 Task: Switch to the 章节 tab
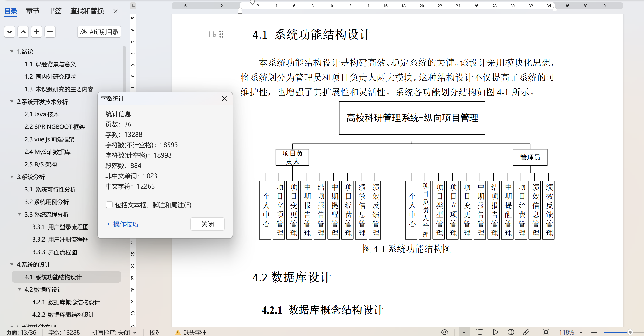33,11
